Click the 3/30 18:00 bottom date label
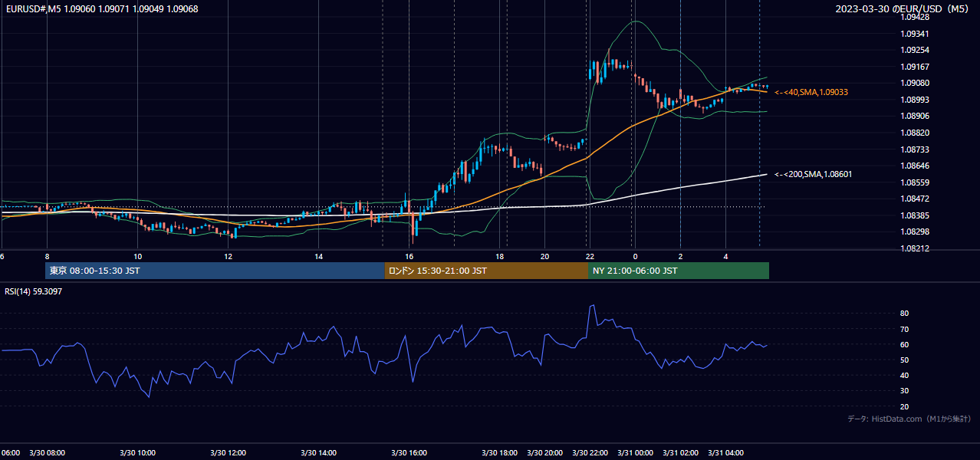 [499, 452]
